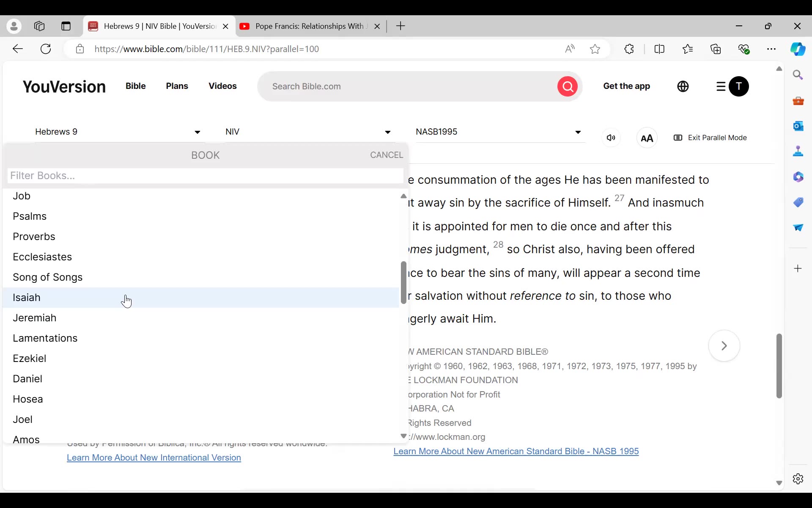This screenshot has height=508, width=812.
Task: Exit Parallel Mode
Action: click(710, 138)
